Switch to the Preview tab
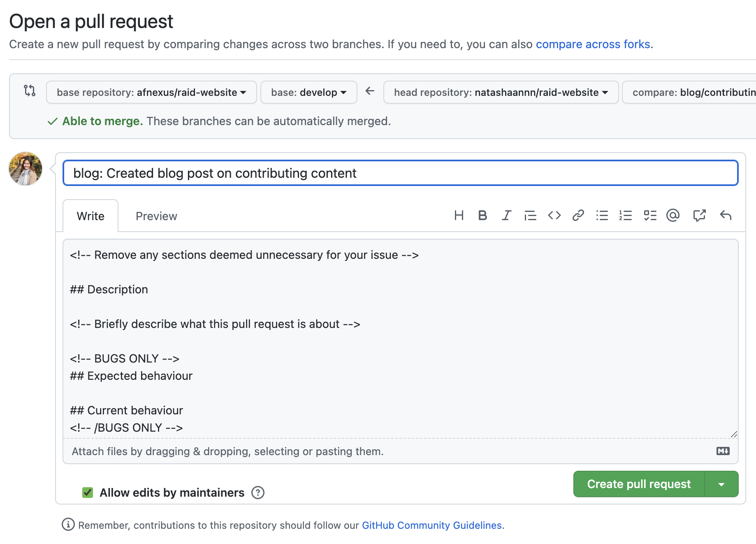This screenshot has width=756, height=544. (x=156, y=216)
